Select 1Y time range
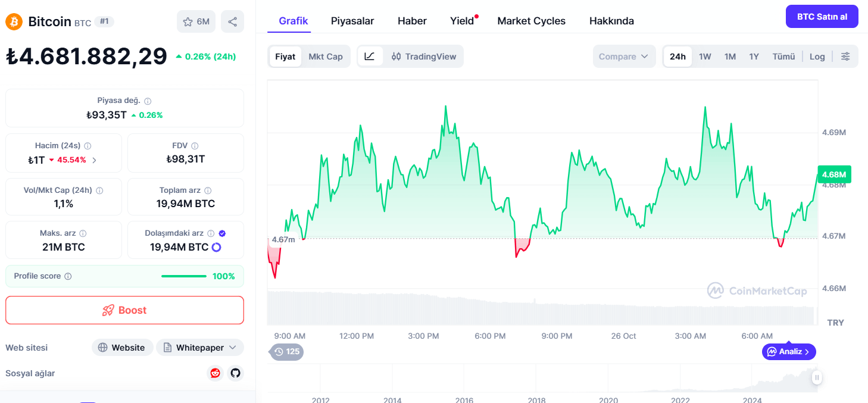This screenshot has height=403, width=868. [x=754, y=57]
